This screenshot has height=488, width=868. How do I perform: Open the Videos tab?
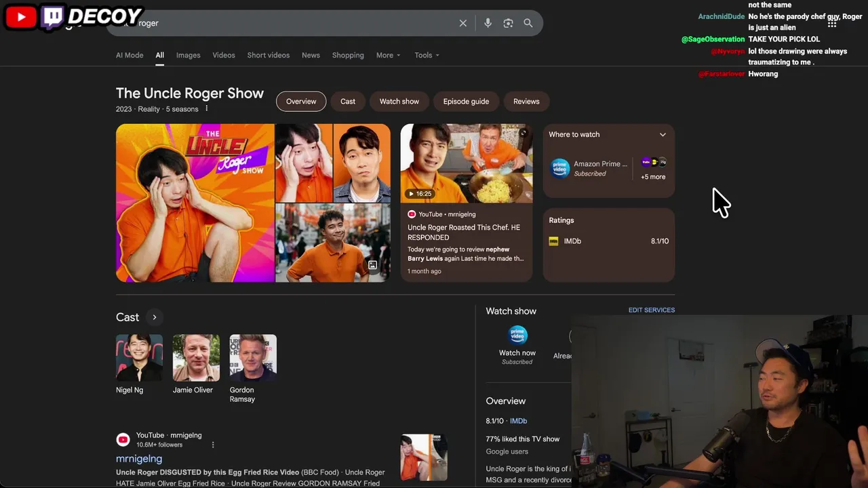click(224, 56)
